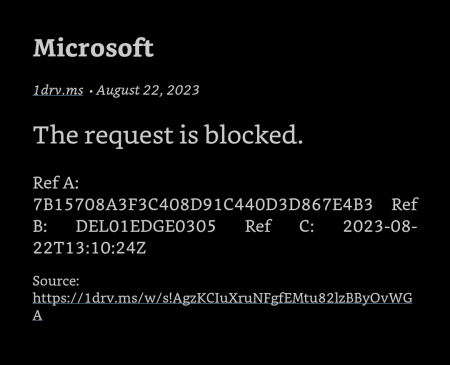Click the word 'request' in heading
Screen dimensions: 450x365
129,136
